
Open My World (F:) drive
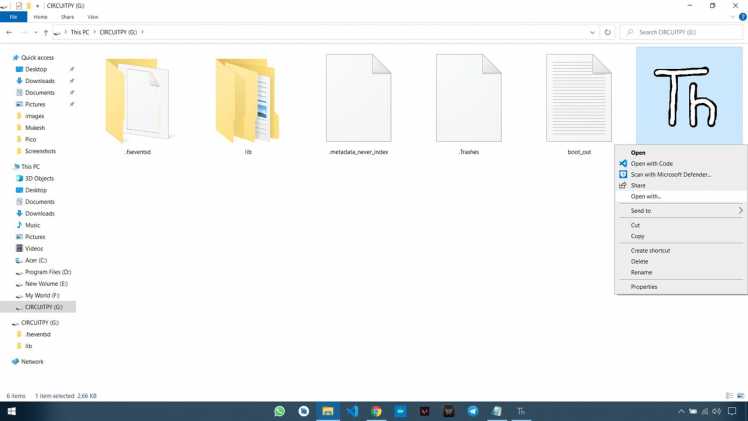[x=42, y=295]
